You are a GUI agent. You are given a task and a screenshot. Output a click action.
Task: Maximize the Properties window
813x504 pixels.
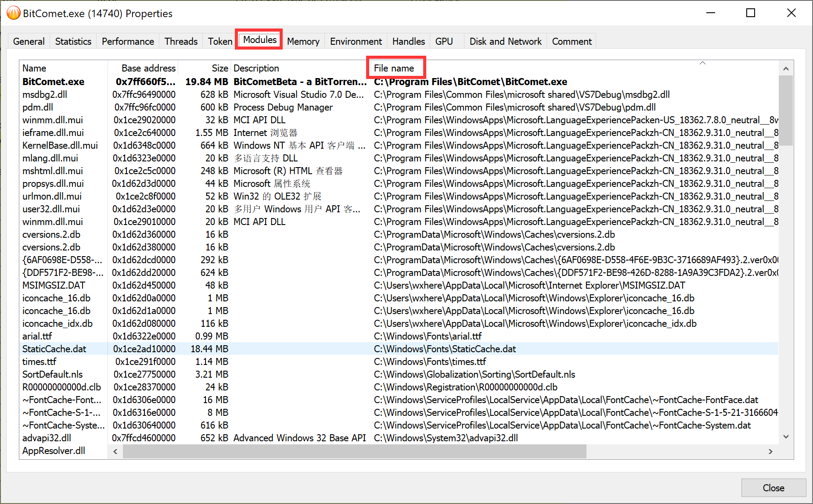click(x=751, y=13)
